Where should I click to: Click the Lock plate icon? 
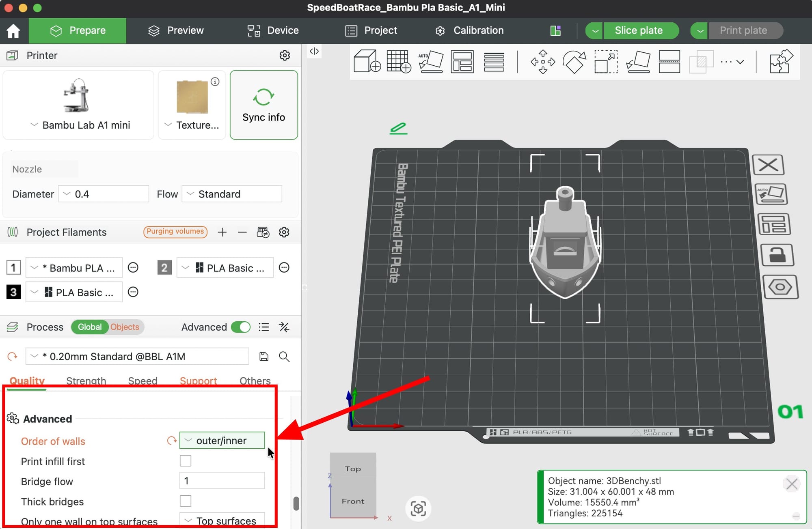point(777,256)
